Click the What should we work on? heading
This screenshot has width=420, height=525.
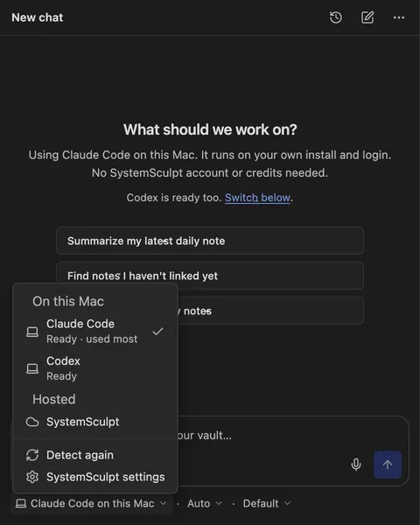click(x=210, y=129)
